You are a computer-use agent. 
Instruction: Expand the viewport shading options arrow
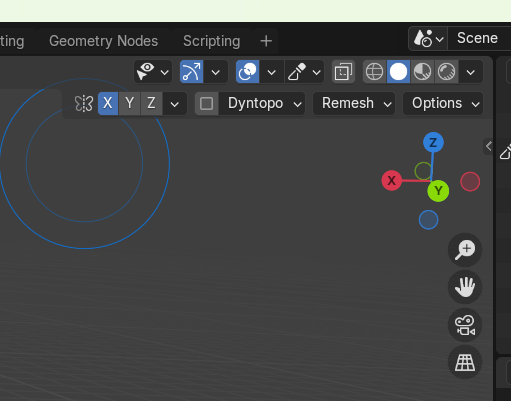click(x=471, y=72)
